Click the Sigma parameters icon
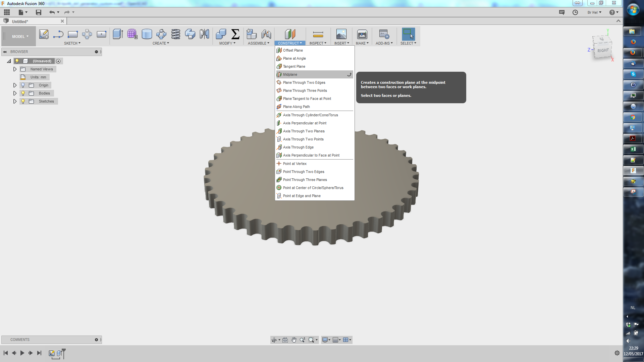Screen dimensions: 644x362 point(235,34)
